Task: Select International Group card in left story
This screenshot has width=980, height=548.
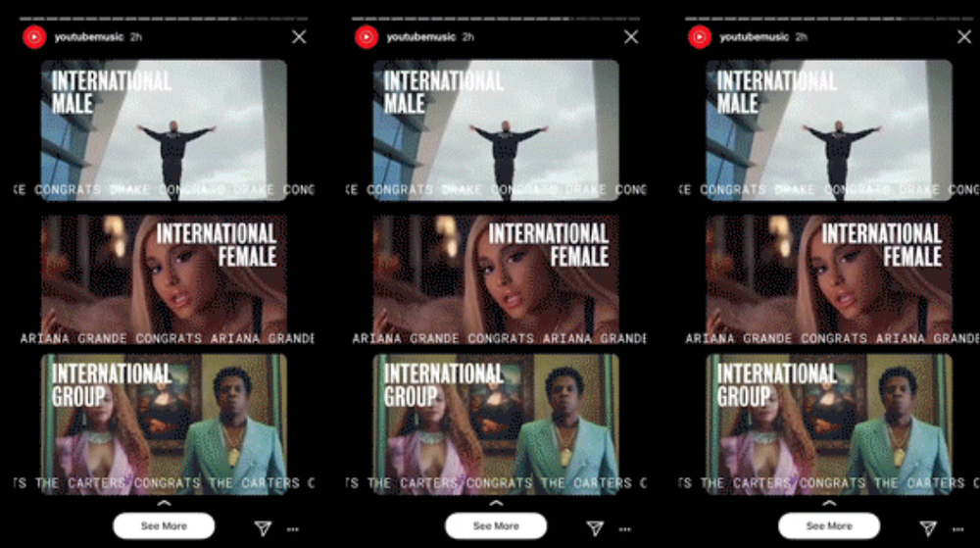Action: pyautogui.click(x=164, y=424)
